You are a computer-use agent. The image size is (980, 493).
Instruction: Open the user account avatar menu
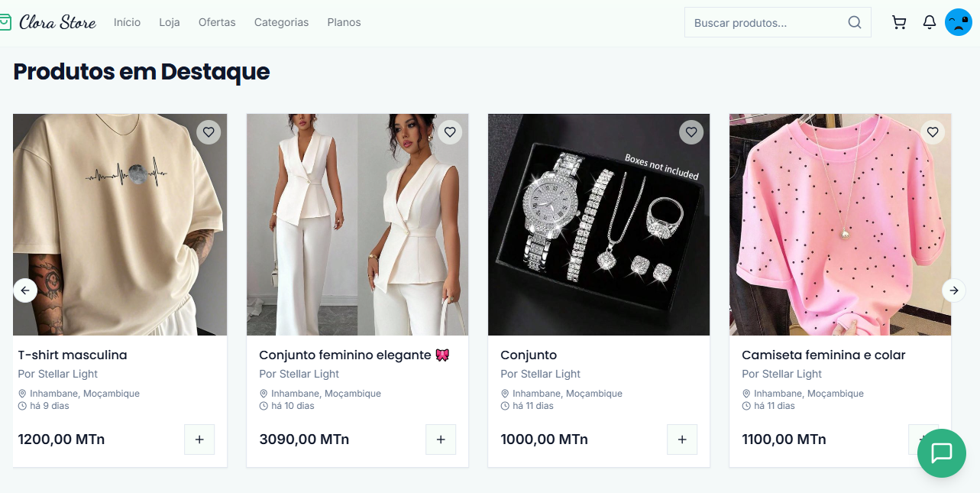click(958, 22)
